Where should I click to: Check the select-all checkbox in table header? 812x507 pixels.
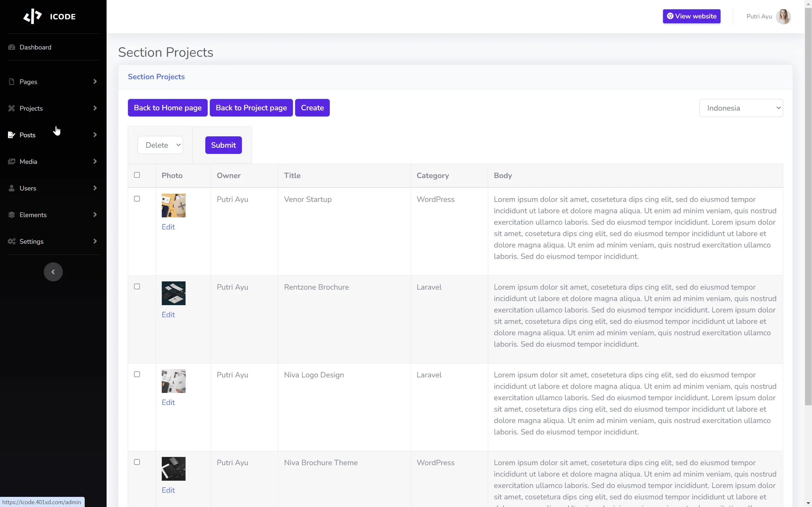pyautogui.click(x=137, y=175)
